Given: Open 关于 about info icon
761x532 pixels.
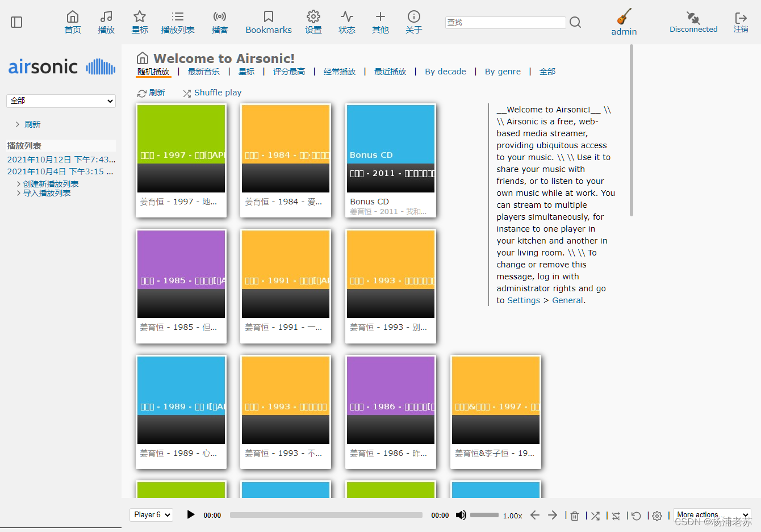Looking at the screenshot, I should pyautogui.click(x=414, y=17).
